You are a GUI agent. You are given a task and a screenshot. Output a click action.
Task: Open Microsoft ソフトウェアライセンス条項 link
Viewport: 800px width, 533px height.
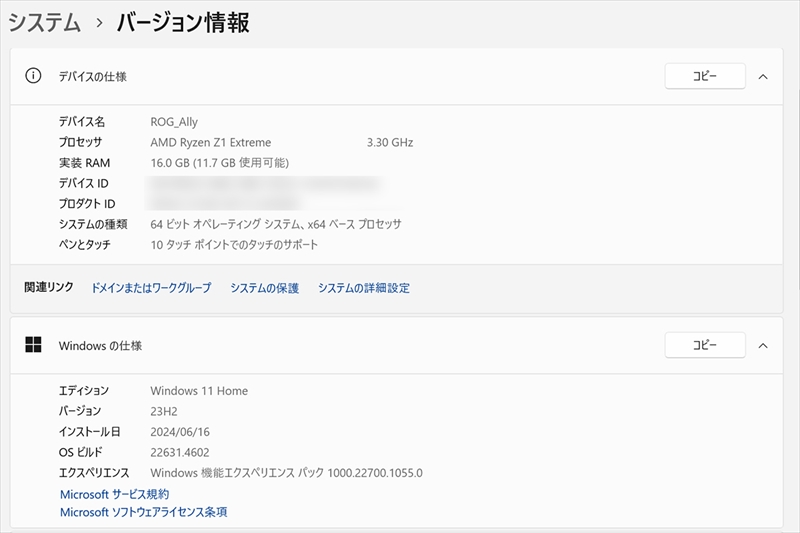tap(143, 512)
